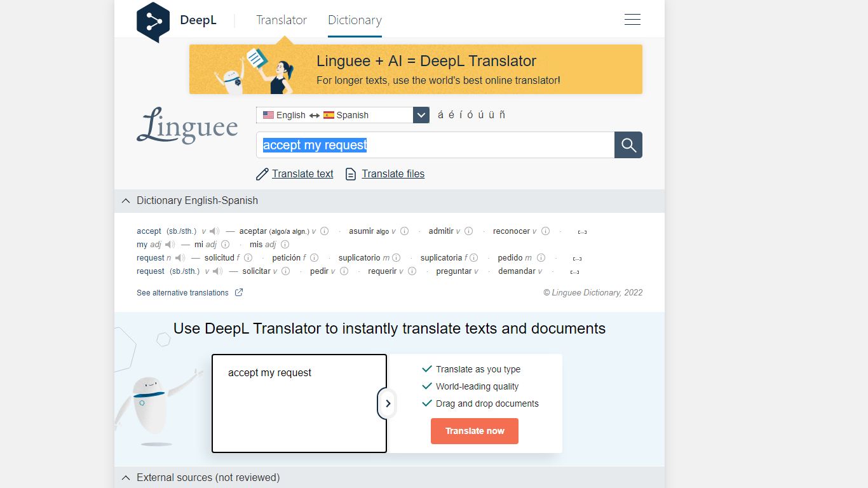Click the Linguee + AI banner
Screen dimensions: 868x488
pyautogui.click(x=416, y=69)
